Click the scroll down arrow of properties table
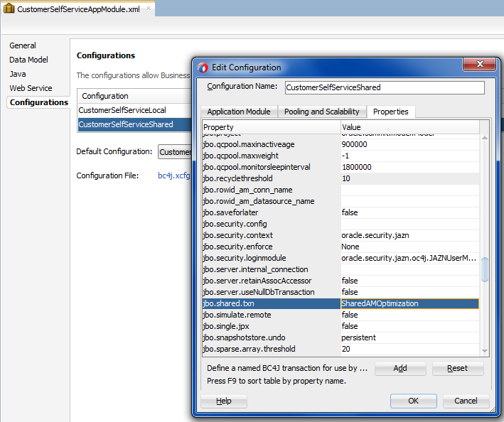 [485, 351]
